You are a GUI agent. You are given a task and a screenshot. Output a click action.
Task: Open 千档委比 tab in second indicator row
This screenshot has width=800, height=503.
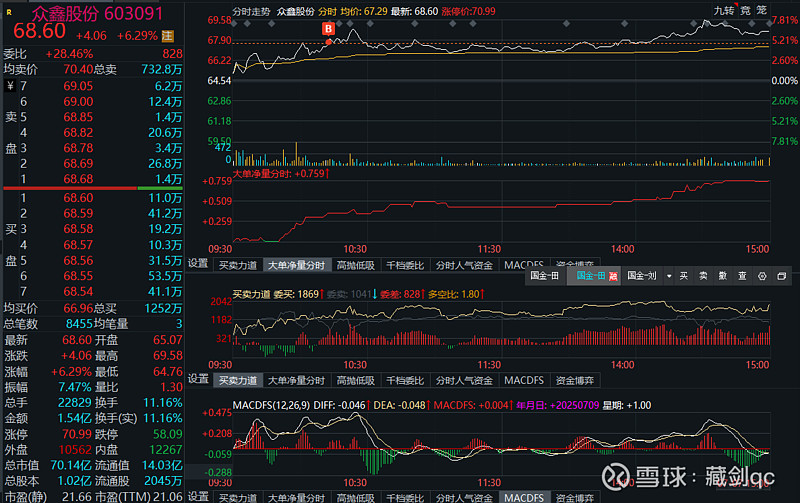405,380
